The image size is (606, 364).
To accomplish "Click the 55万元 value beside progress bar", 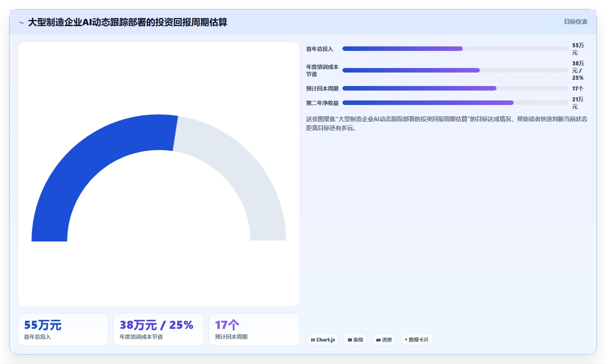I will (578, 49).
